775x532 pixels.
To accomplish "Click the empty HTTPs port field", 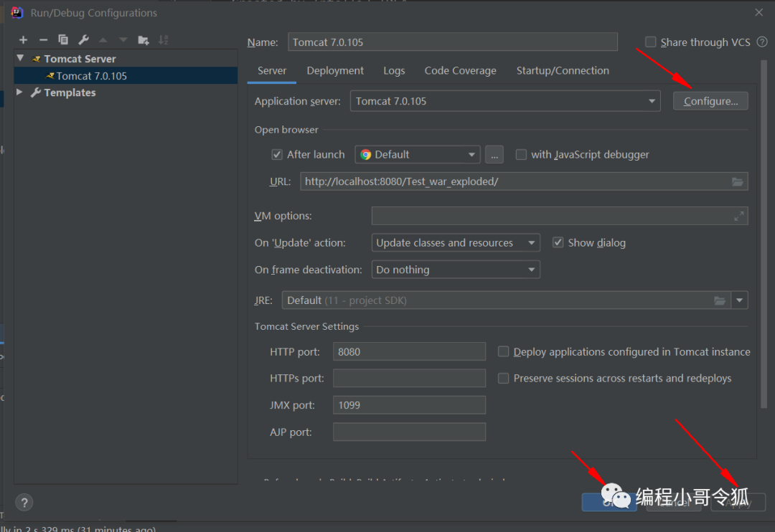I will (x=409, y=378).
